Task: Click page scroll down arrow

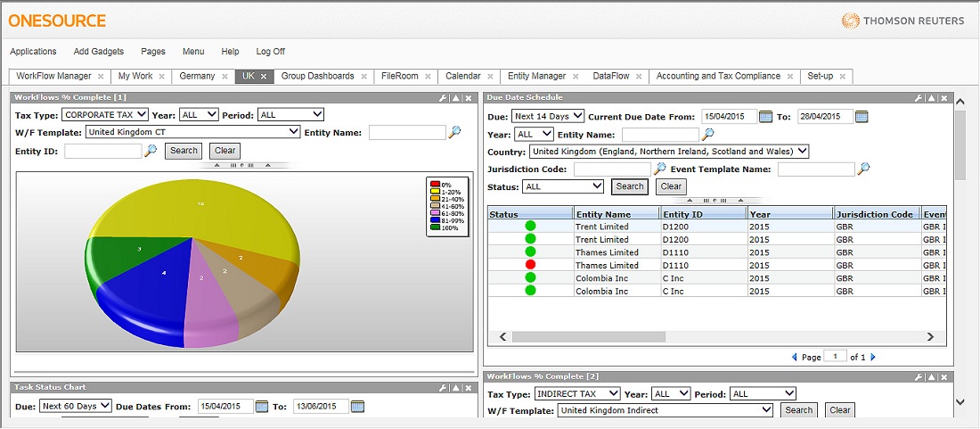Action: [961, 401]
